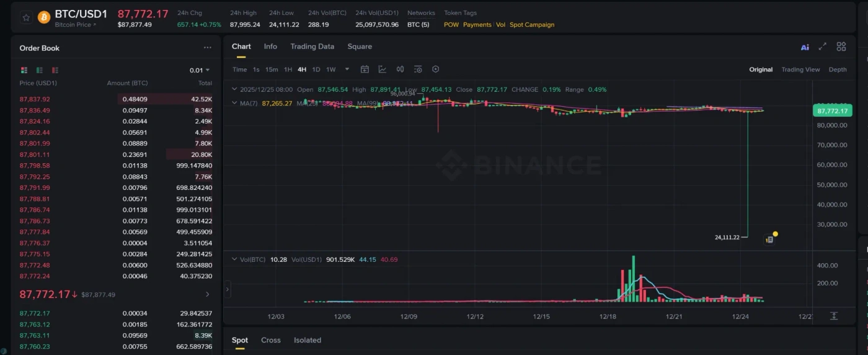Click the 87,772.17 price label on chart axis

832,111
